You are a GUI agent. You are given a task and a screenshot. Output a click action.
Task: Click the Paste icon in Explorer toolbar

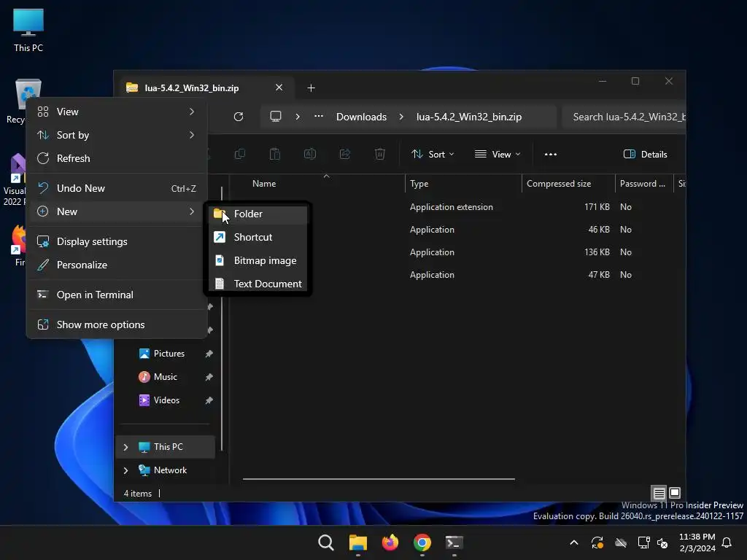point(275,154)
